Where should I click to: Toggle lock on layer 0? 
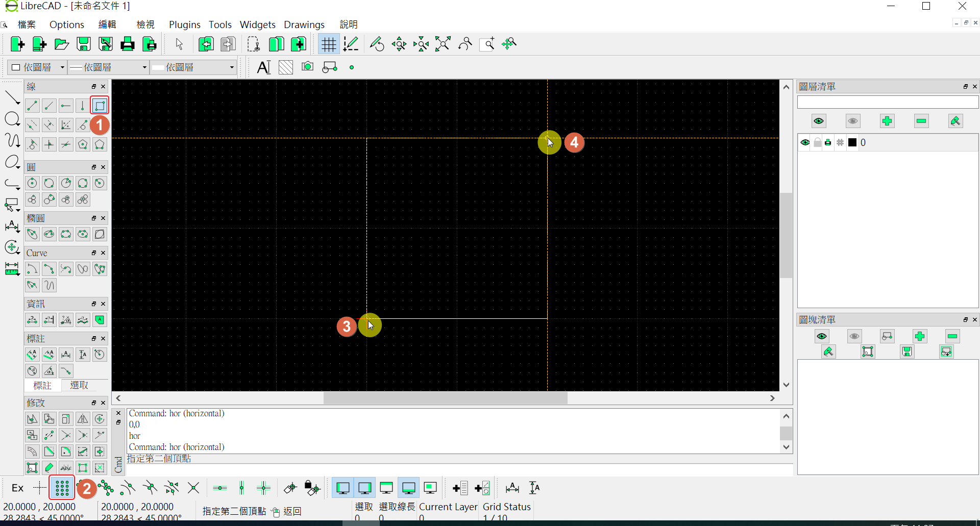pyautogui.click(x=817, y=142)
